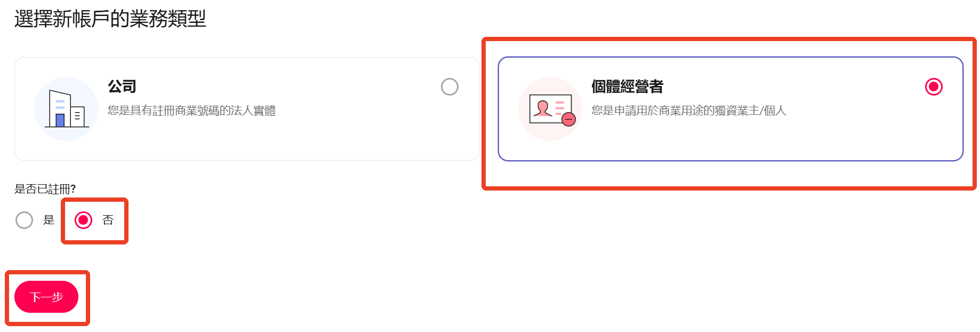Image resolution: width=980 pixels, height=332 pixels.
Task: Click the 個體經營者 card title text
Action: pos(627,86)
